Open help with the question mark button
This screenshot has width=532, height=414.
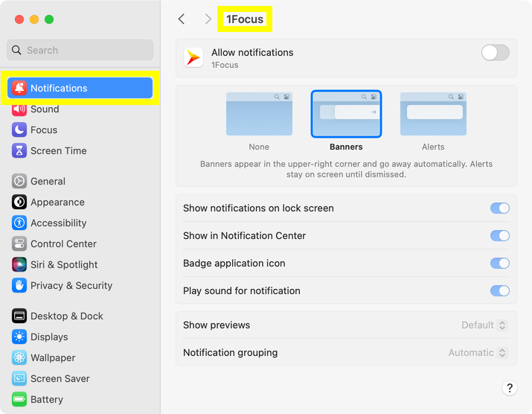point(509,388)
